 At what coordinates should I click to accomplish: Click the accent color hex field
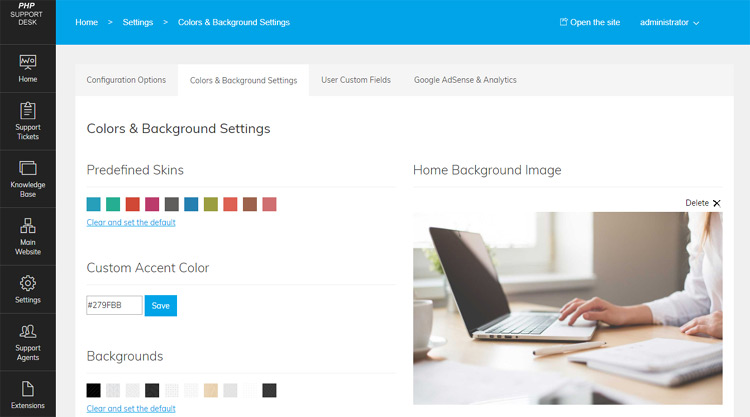114,305
